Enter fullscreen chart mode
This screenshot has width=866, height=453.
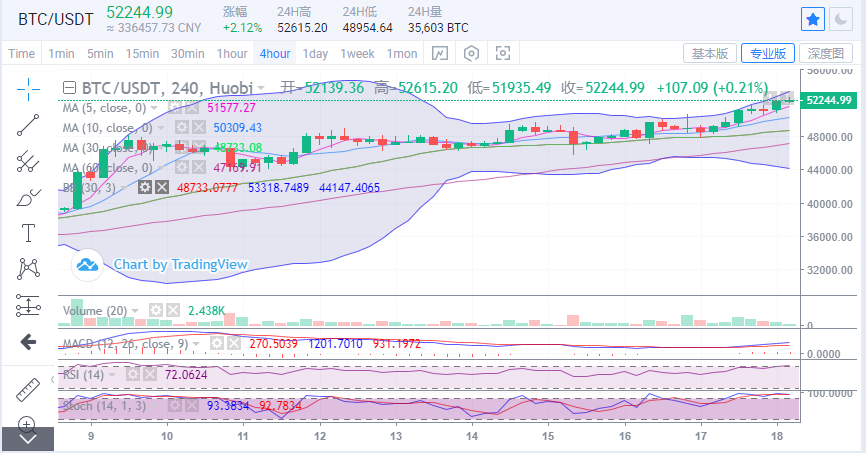[x=503, y=54]
